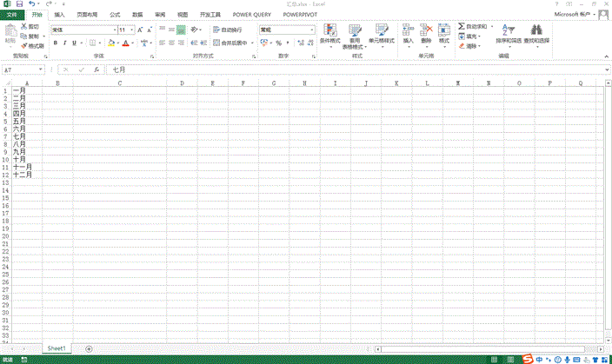Click the Insert Function fx icon
The image size is (612, 364).
tap(96, 69)
